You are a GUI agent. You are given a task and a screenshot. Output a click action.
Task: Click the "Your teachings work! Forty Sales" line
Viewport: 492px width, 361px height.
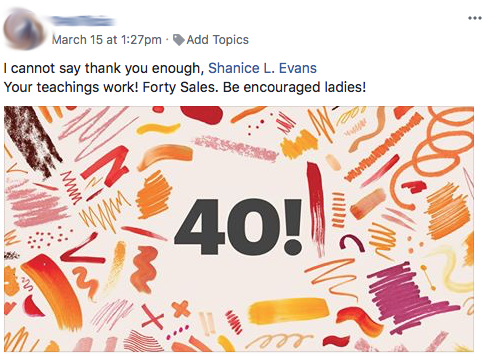111,87
